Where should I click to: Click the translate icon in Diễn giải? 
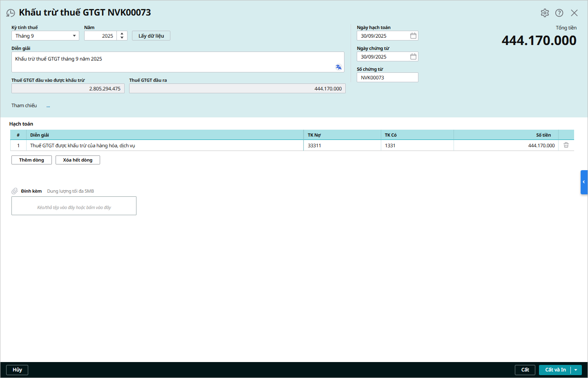[338, 67]
